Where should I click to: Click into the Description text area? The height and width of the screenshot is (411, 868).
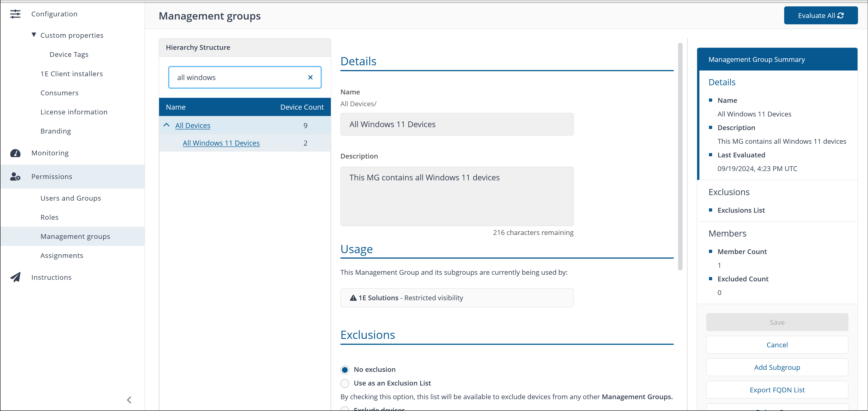pyautogui.click(x=456, y=196)
